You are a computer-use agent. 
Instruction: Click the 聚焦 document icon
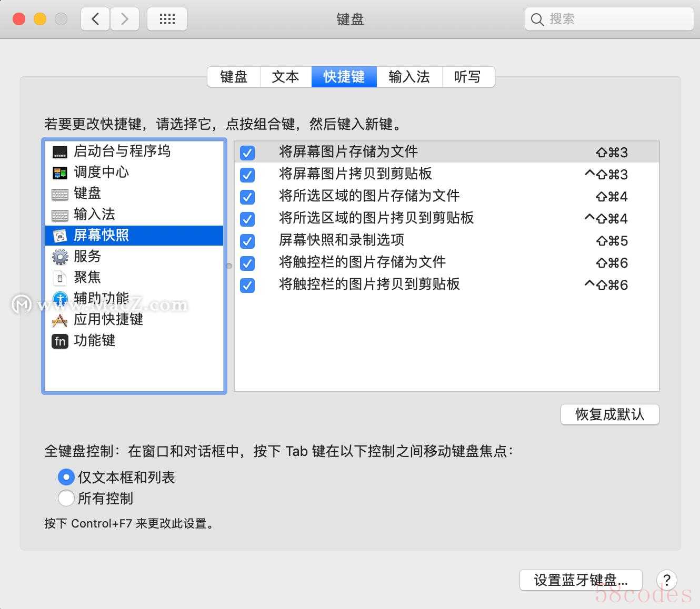pos(60,278)
